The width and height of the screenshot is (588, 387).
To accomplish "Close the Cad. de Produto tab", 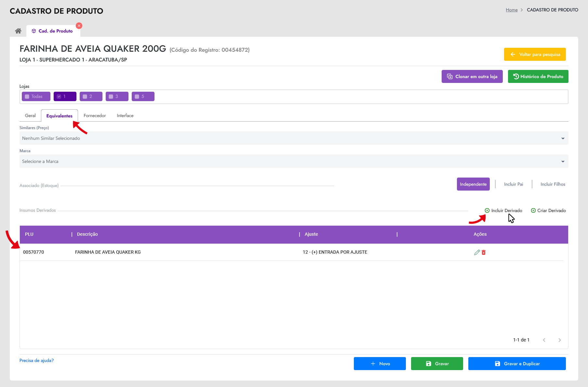I will click(x=79, y=26).
